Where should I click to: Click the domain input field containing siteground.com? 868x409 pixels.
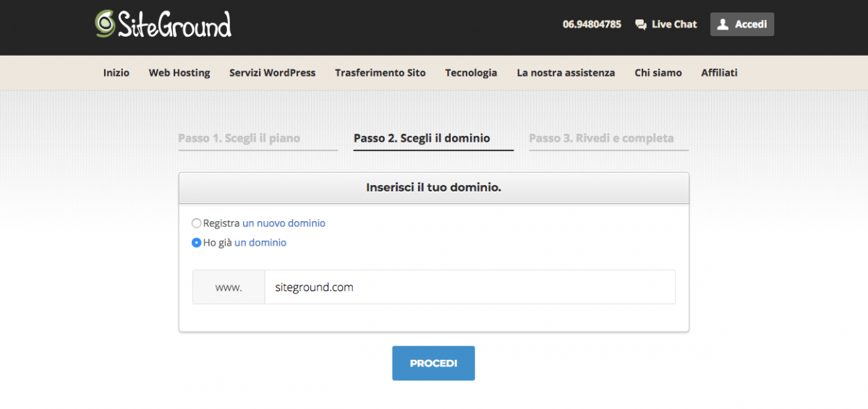[x=469, y=287]
